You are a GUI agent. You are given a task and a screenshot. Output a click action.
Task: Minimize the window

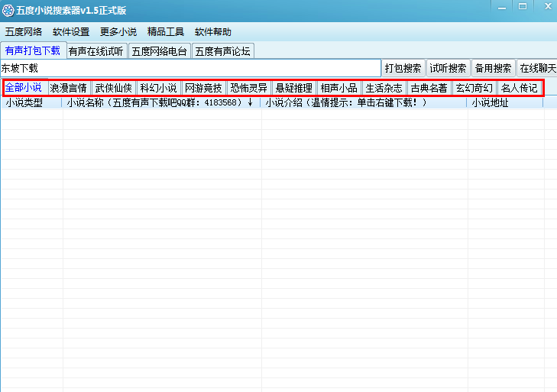[501, 7]
